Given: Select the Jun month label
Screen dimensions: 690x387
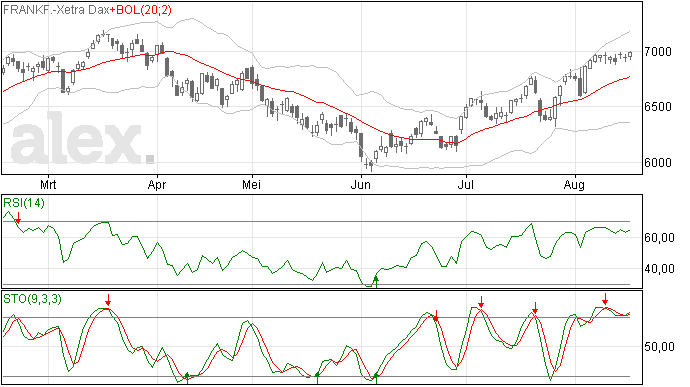Looking at the screenshot, I should click(360, 185).
